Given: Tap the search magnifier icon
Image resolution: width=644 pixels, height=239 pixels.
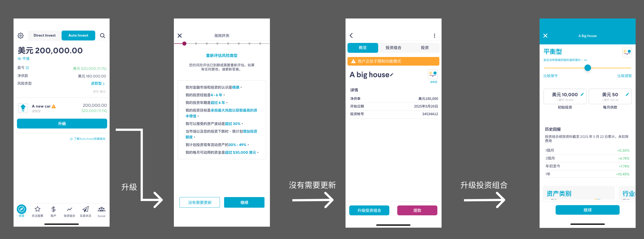Looking at the screenshot, I should pyautogui.click(x=102, y=36).
